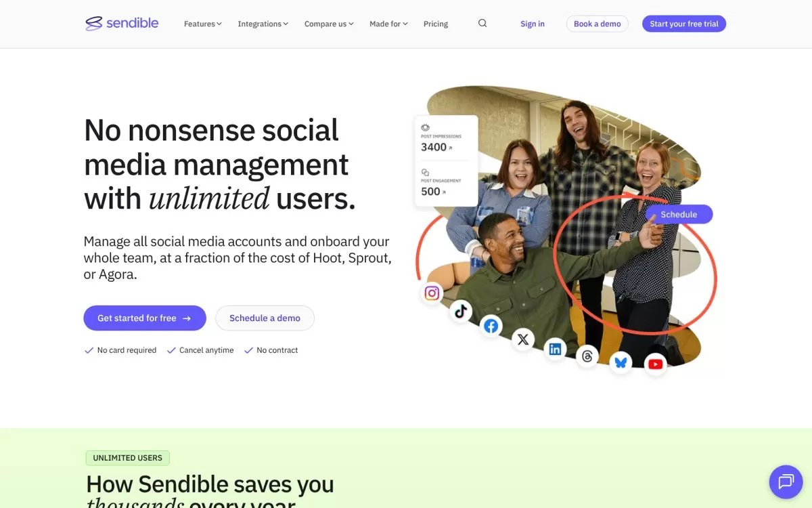Go to the Pricing page
812x508 pixels.
click(x=436, y=24)
